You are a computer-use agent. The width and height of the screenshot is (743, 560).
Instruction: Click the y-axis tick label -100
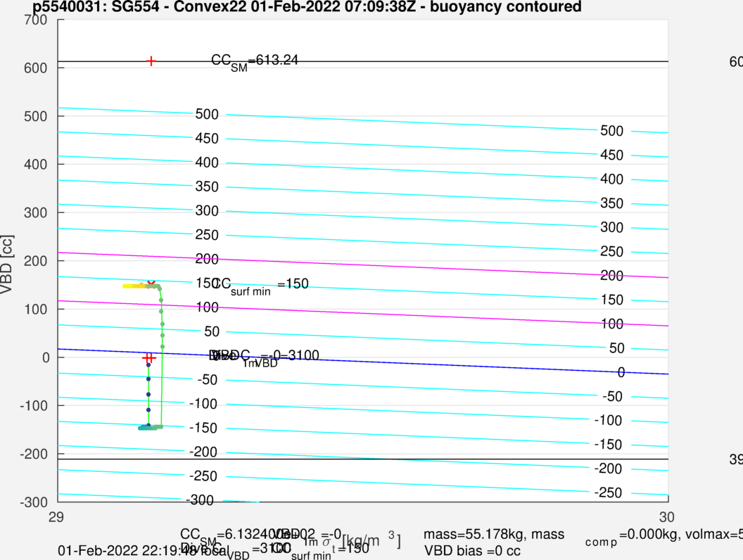click(x=34, y=405)
